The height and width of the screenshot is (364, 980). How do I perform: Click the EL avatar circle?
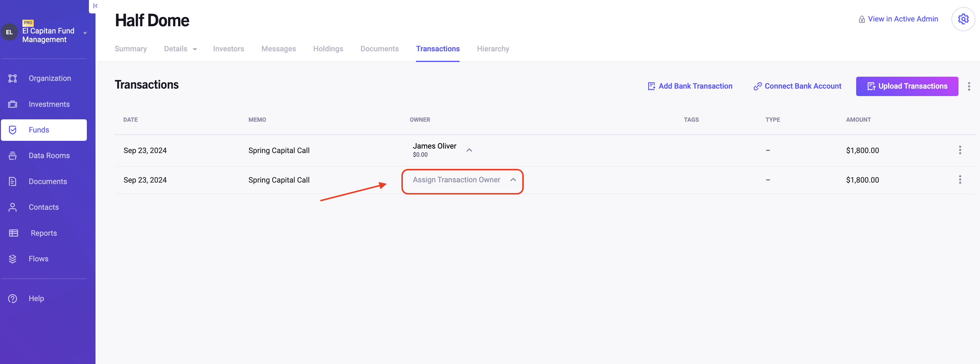10,32
